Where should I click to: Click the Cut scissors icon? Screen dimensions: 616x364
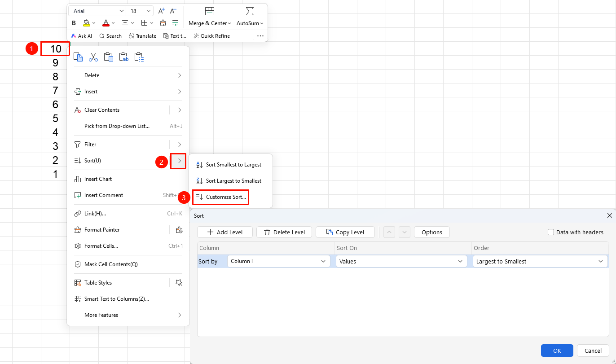pos(93,57)
